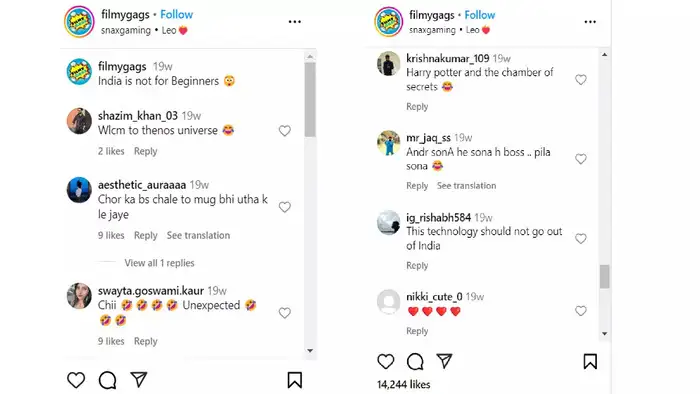Like aesthetic_auraaaa's comment with heart
Screen dimensions: 700x394
[x=285, y=207]
